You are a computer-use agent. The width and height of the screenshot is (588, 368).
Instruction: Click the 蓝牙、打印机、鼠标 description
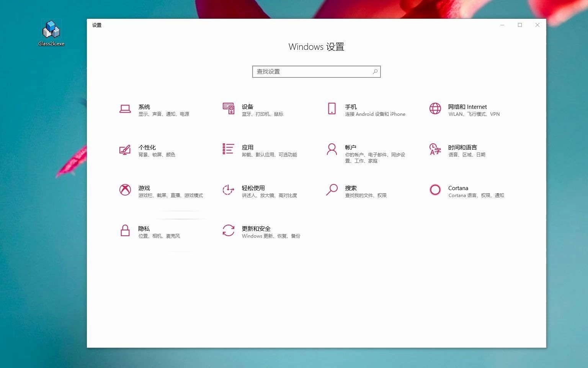click(263, 114)
